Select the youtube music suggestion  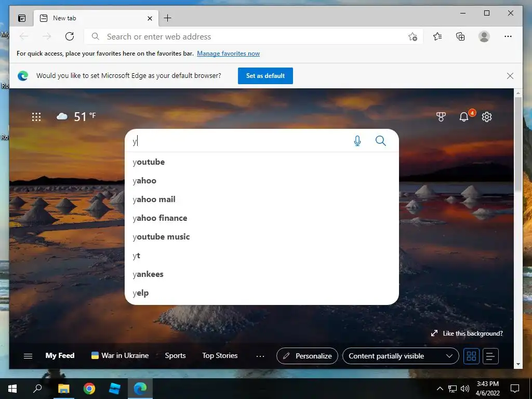[x=262, y=236]
